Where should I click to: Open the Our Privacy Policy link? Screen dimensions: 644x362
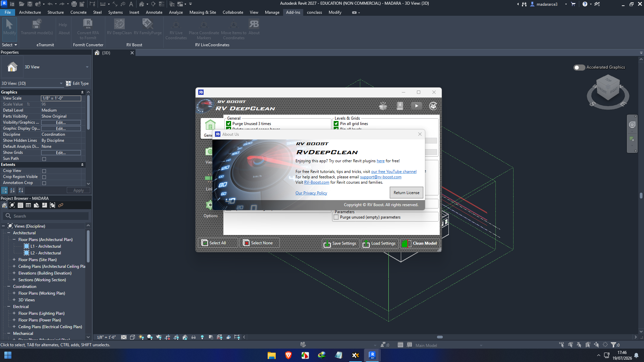point(311,193)
